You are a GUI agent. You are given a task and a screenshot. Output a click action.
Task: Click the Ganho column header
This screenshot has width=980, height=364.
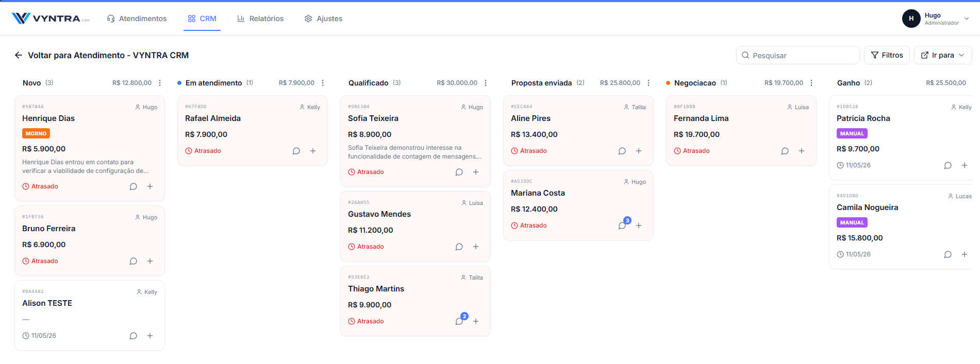pyautogui.click(x=849, y=83)
